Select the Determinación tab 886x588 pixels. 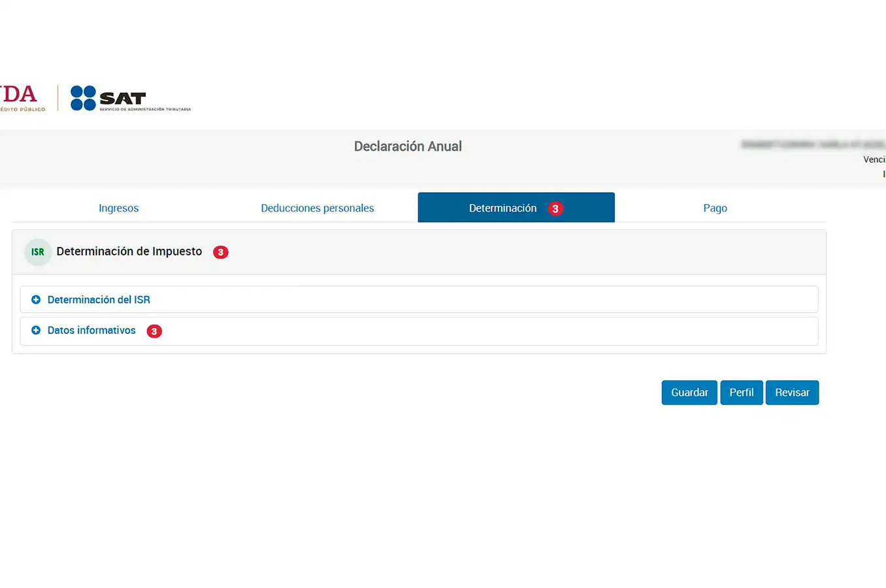[x=502, y=208]
